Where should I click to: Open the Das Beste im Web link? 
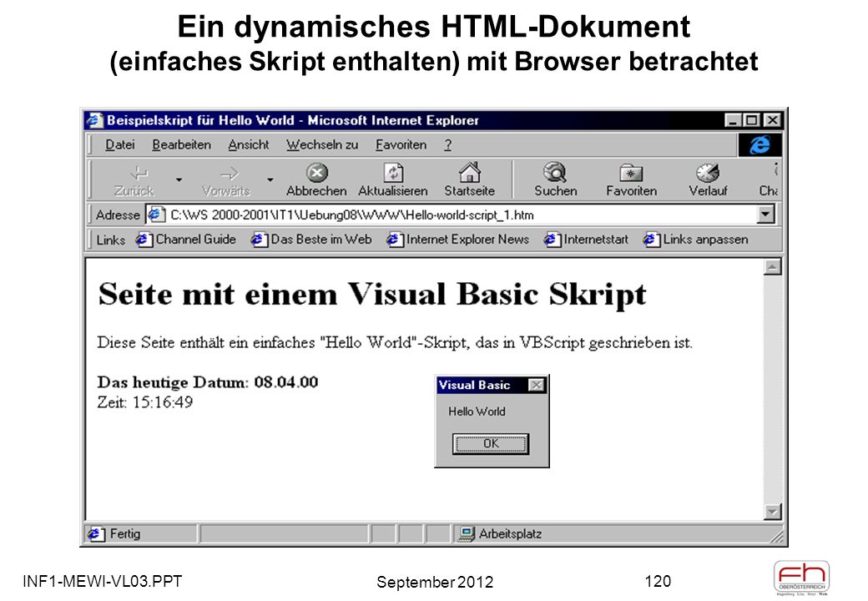click(311, 240)
